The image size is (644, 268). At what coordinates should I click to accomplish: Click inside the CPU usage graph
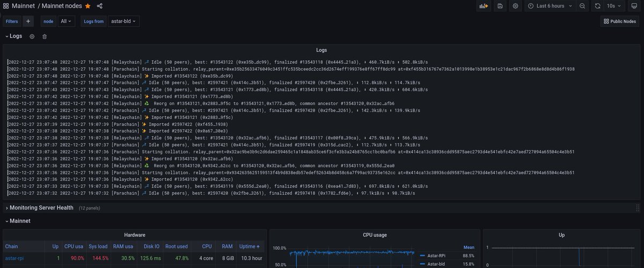(x=352, y=257)
